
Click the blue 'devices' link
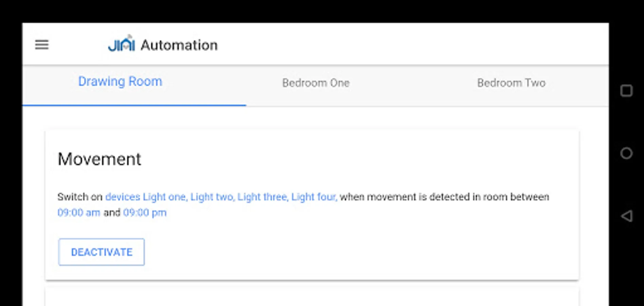pyautogui.click(x=123, y=197)
